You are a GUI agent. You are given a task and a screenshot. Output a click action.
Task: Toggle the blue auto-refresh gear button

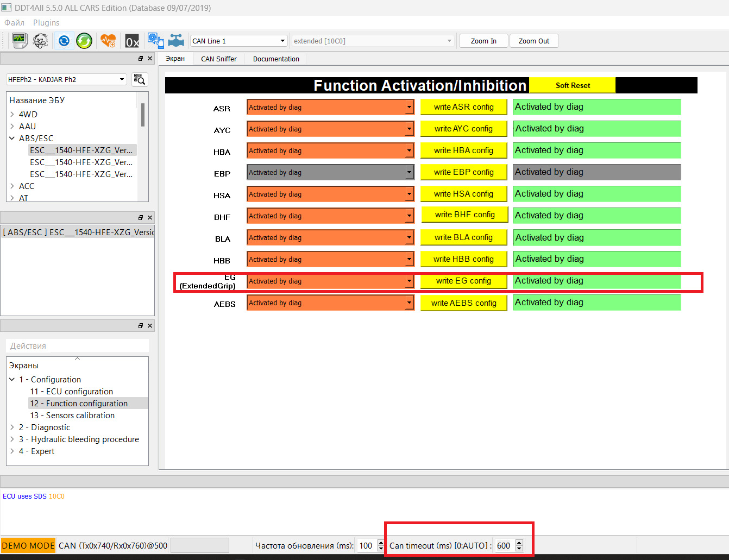coord(64,41)
